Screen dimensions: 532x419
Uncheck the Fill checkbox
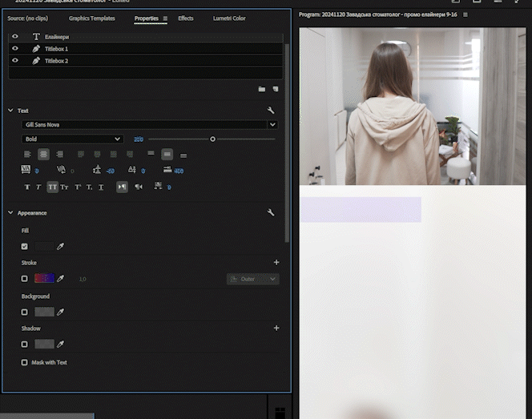pos(24,246)
